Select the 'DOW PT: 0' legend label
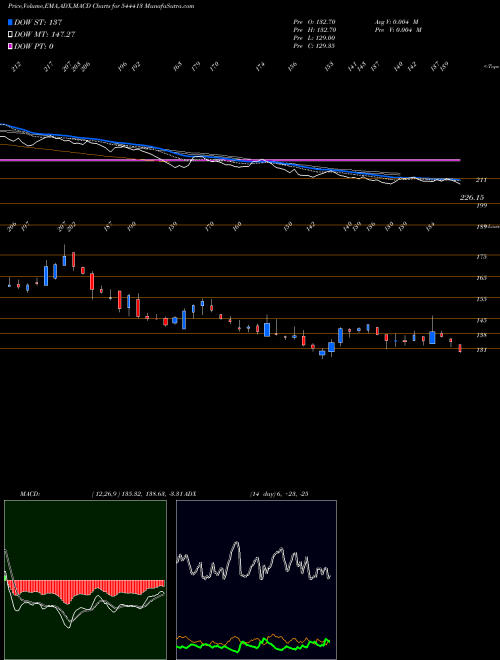 [x=34, y=46]
